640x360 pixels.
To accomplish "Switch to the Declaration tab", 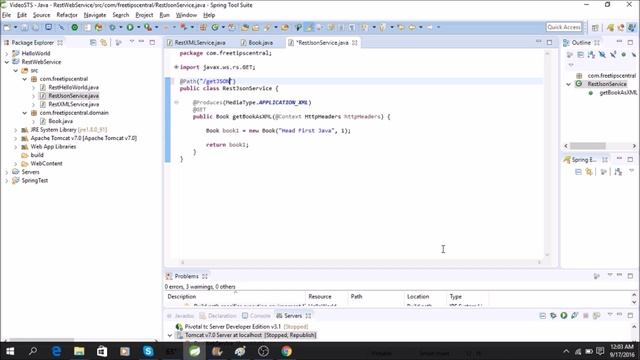I will [x=218, y=316].
